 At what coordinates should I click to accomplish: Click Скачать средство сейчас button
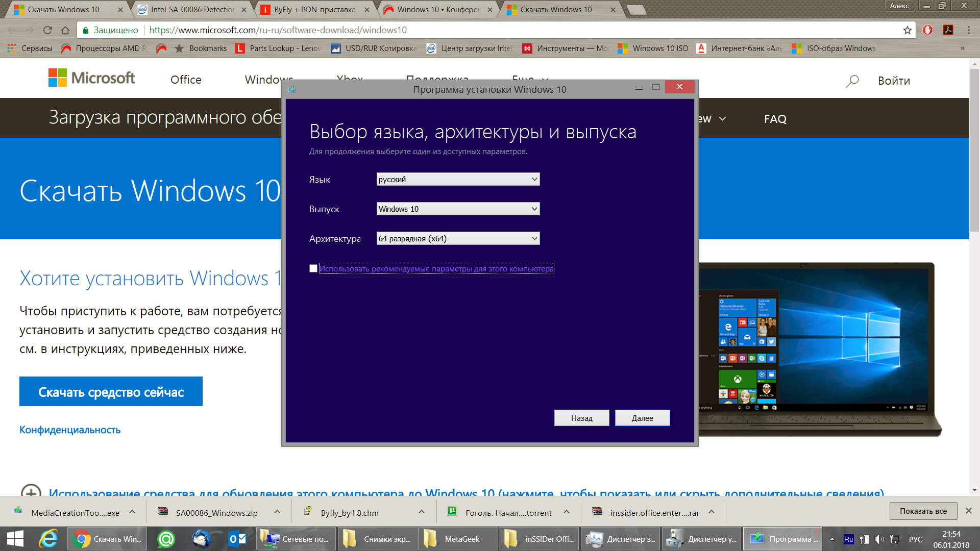tap(111, 391)
